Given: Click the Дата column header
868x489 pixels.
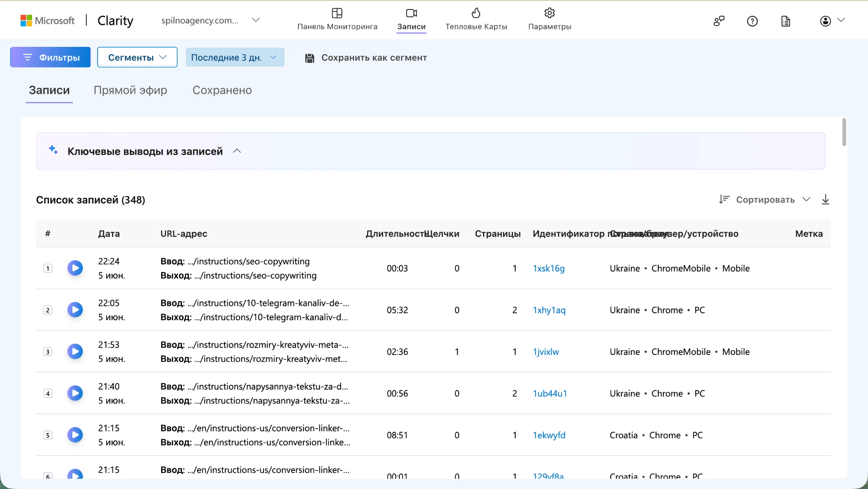Looking at the screenshot, I should click(x=109, y=233).
